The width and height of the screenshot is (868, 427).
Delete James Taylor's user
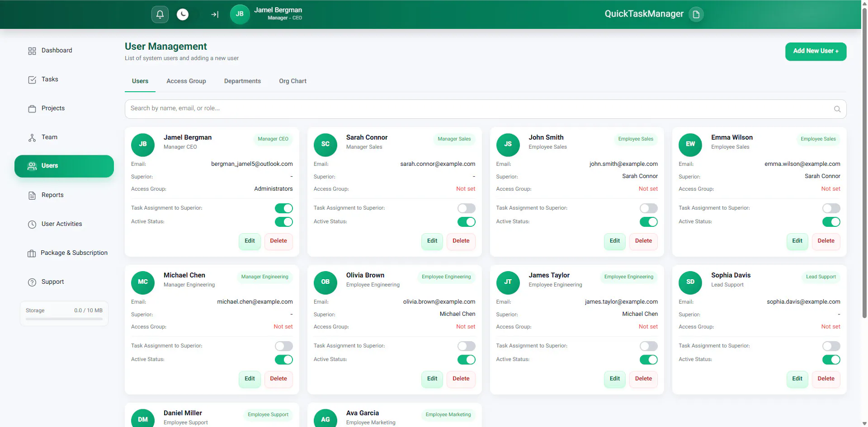643,379
